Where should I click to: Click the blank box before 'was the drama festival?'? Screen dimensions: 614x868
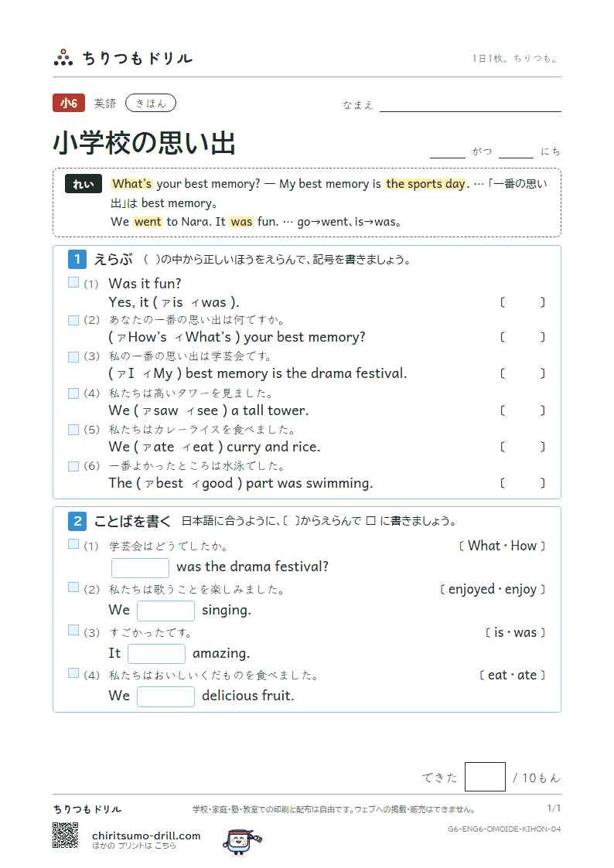click(x=140, y=567)
